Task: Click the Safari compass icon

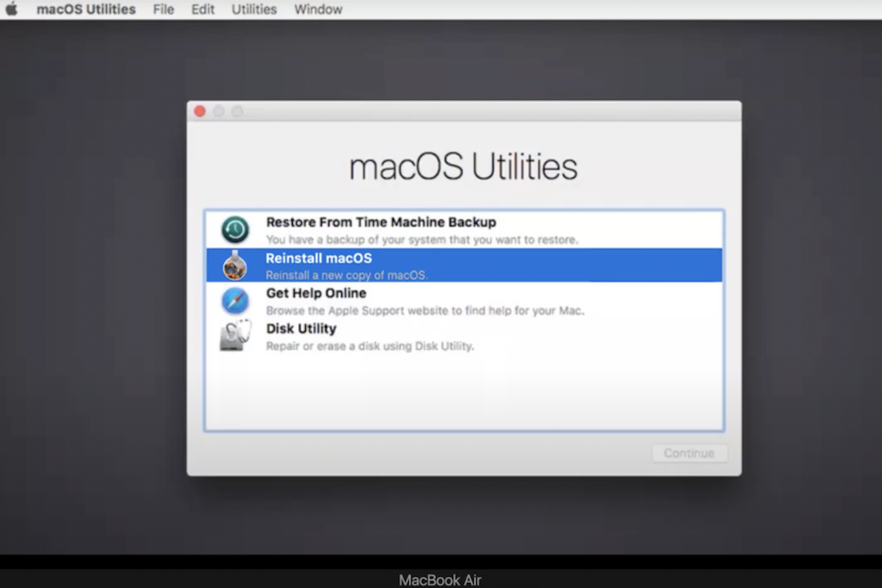Action: point(235,300)
